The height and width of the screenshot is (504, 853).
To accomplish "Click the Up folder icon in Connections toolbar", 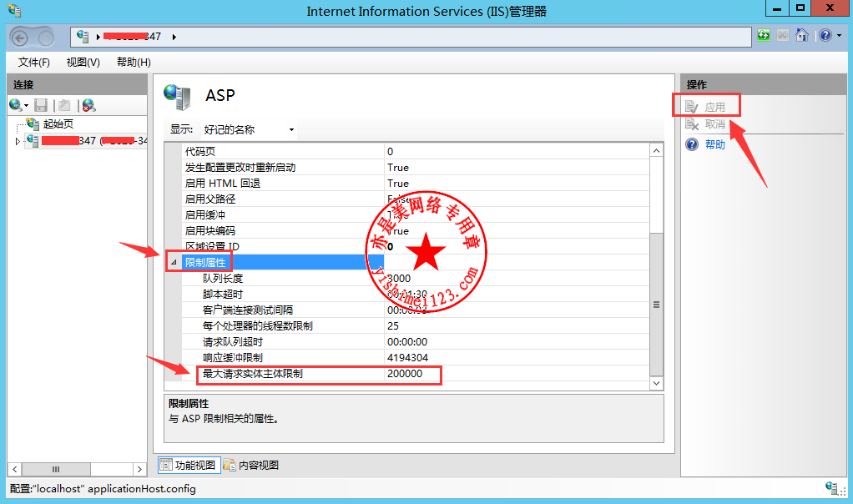I will coord(65,105).
